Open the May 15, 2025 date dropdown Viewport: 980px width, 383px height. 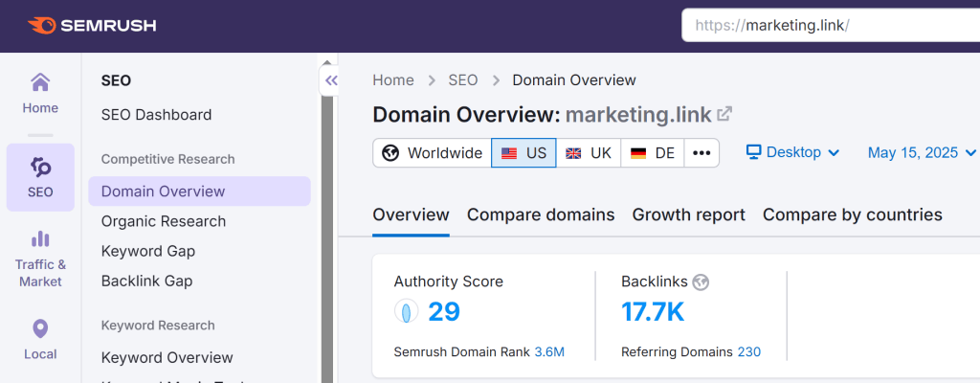(922, 152)
